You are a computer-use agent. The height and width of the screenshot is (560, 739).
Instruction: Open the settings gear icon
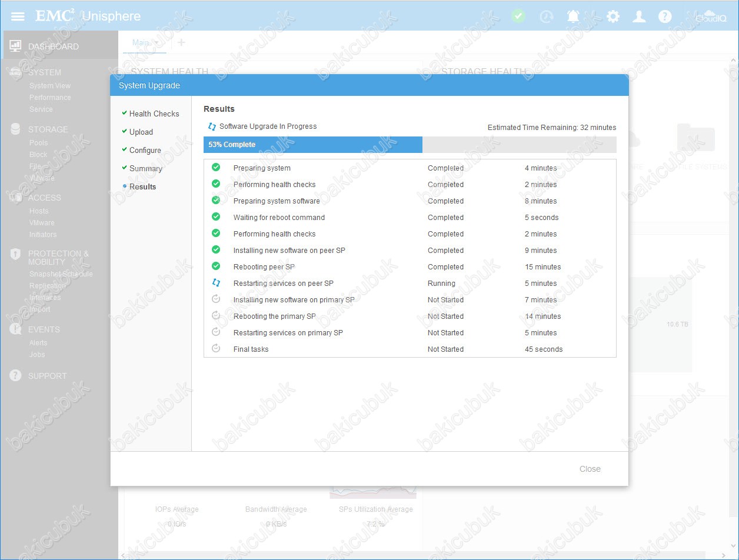coord(613,16)
